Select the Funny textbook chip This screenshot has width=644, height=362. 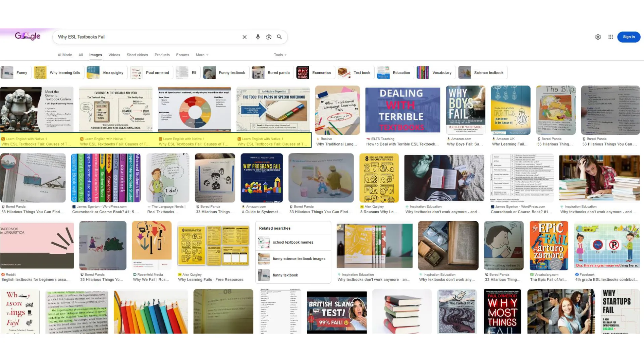coord(226,72)
